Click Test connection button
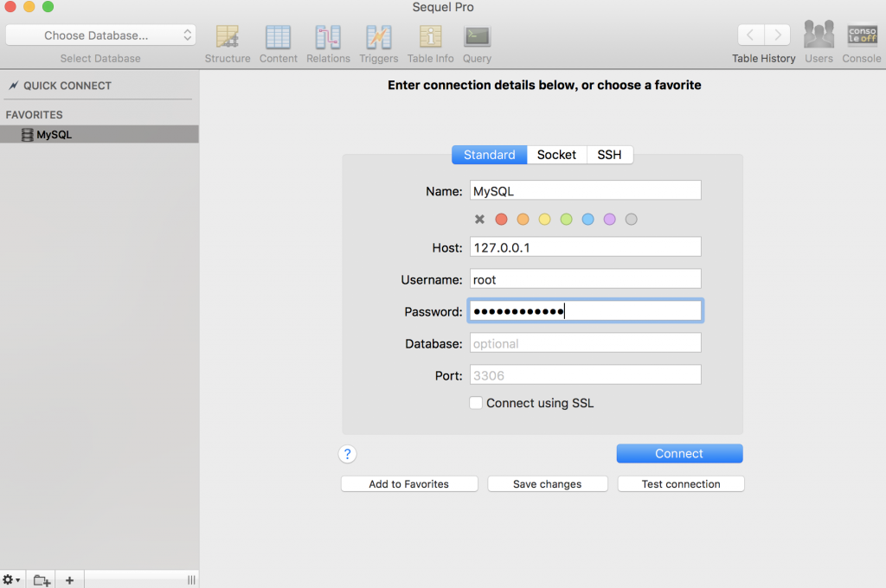The height and width of the screenshot is (588, 886). coord(681,484)
